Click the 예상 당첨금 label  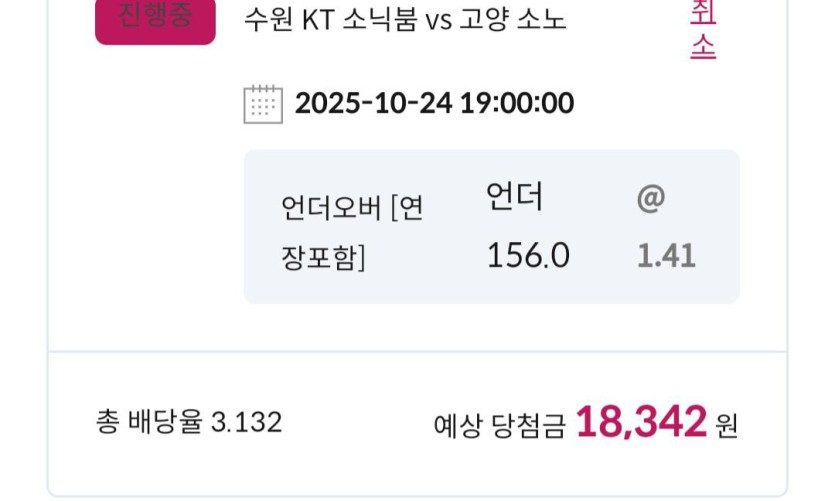click(x=499, y=425)
